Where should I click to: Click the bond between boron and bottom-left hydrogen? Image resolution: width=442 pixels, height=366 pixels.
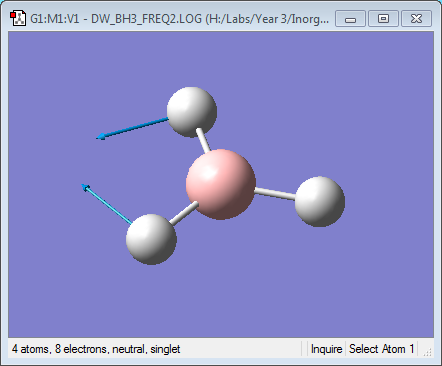(x=183, y=213)
